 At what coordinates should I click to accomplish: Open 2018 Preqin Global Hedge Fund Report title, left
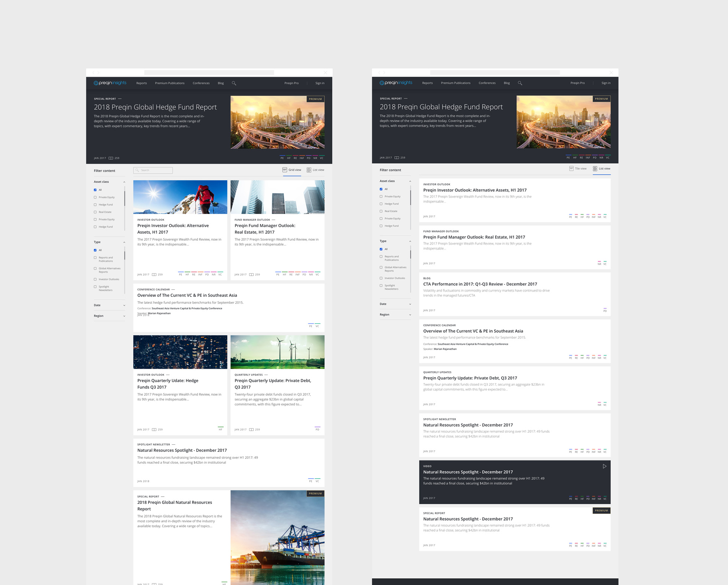[x=155, y=107]
